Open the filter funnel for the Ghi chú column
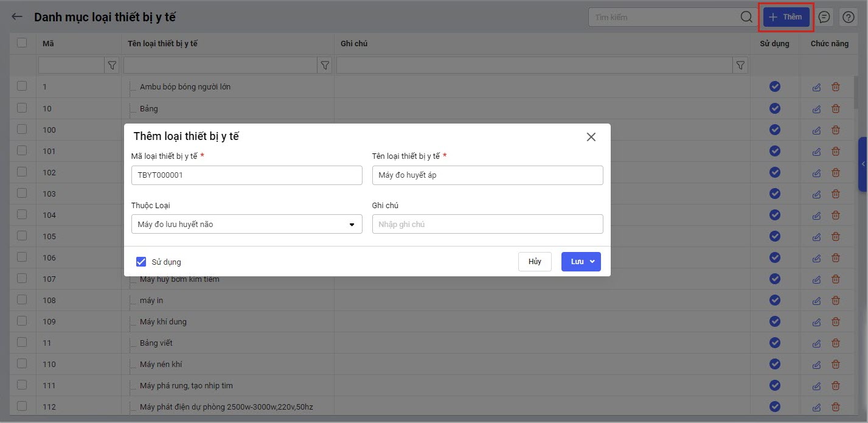Screen dimensions: 868x423 pyautogui.click(x=740, y=65)
